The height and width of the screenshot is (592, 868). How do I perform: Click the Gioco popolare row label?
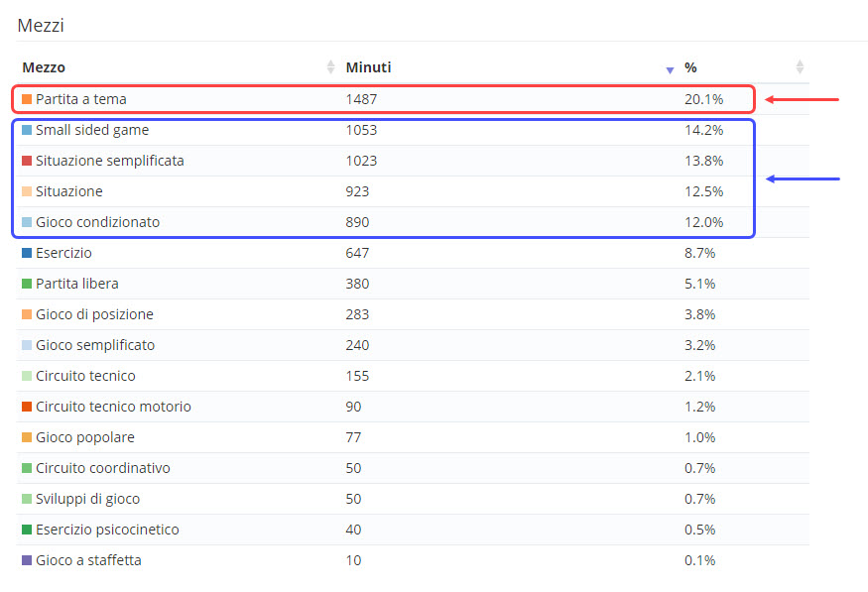click(x=84, y=437)
